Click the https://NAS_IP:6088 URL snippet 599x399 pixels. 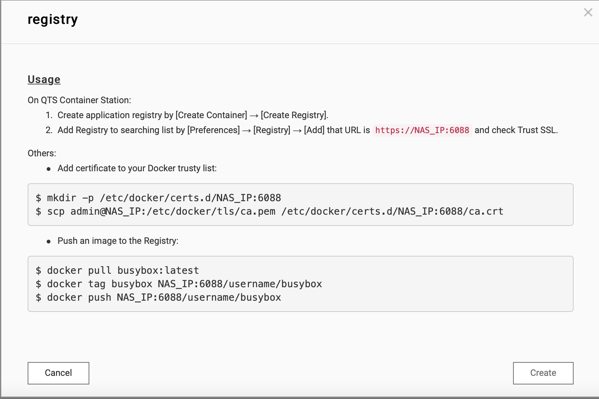(x=422, y=130)
